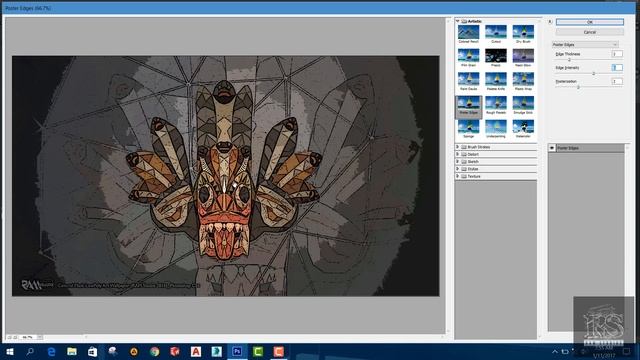
Task: Select the Rough Pastels filter thumbnail
Action: 496,103
